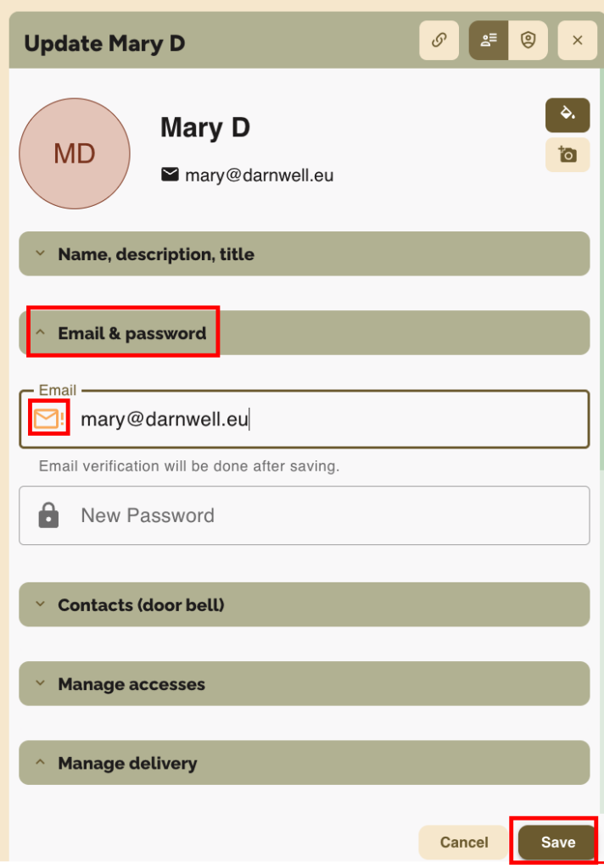Switch to the shield permissions view
The height and width of the screenshot is (868, 604).
point(528,41)
